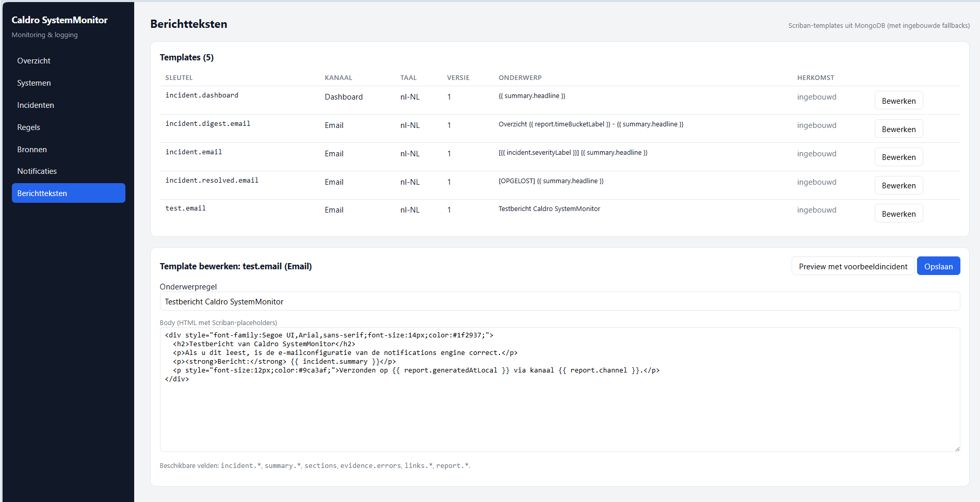The height and width of the screenshot is (502, 980).
Task: Click the incident.email key cell
Action: (x=194, y=152)
